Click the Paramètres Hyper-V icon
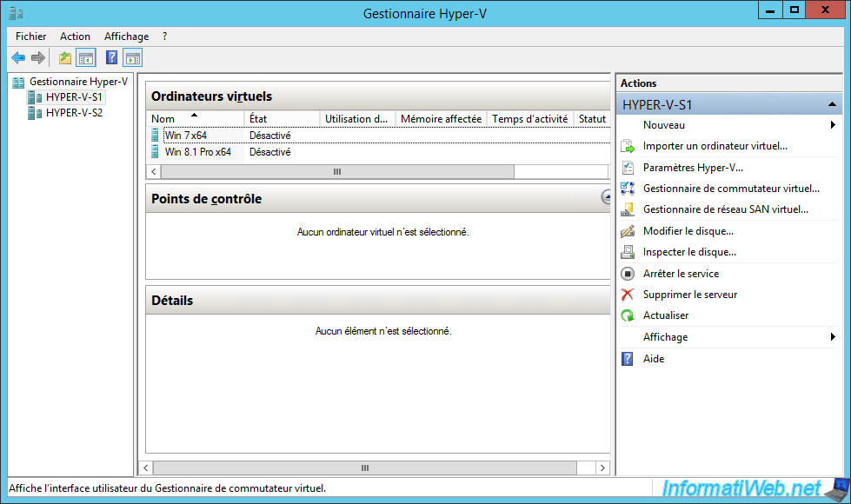 [x=628, y=168]
